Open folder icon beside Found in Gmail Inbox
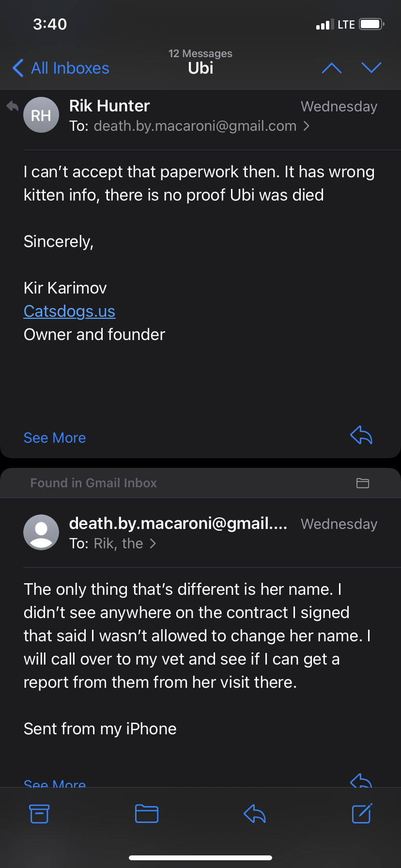The width and height of the screenshot is (401, 868). point(363,483)
